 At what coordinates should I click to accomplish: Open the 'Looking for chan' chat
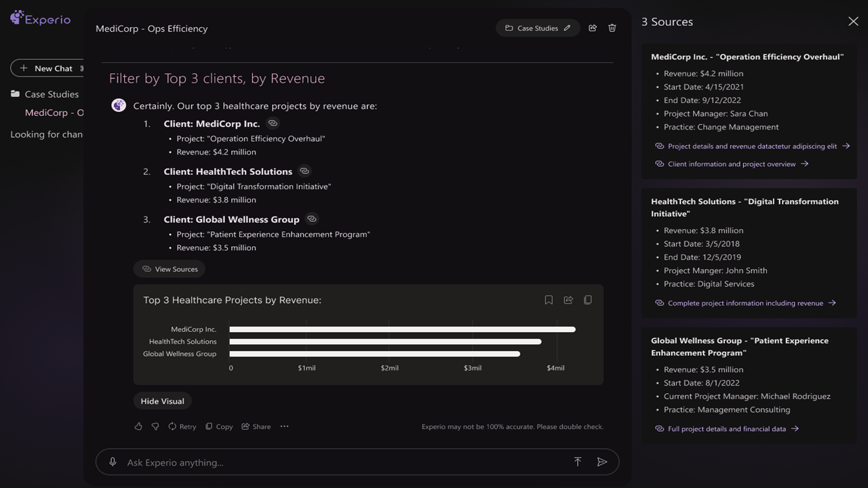click(x=46, y=134)
